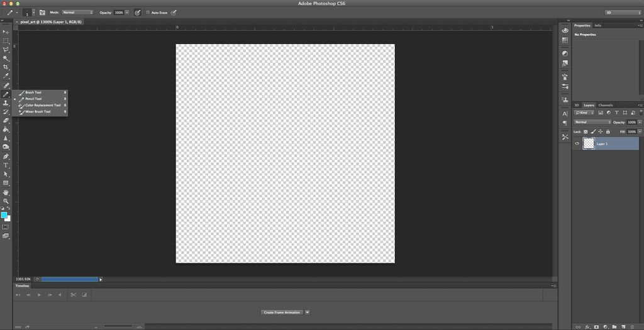Swap foreground and background colors

pos(9,209)
